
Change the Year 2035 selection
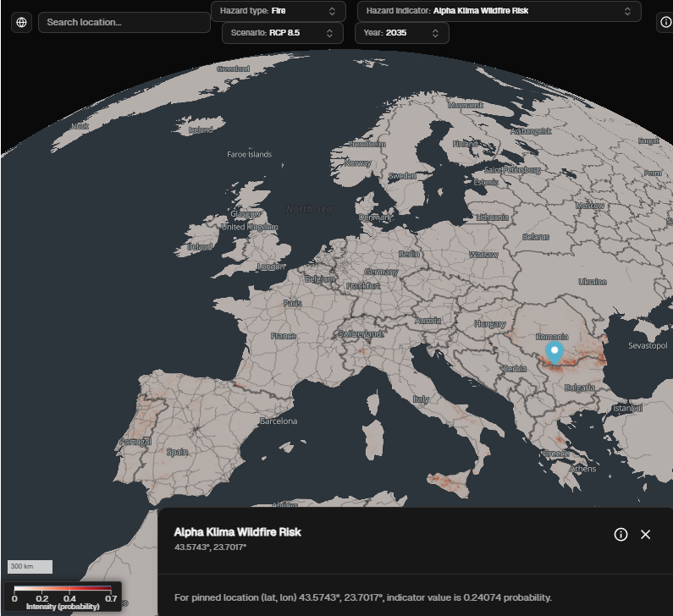(401, 33)
